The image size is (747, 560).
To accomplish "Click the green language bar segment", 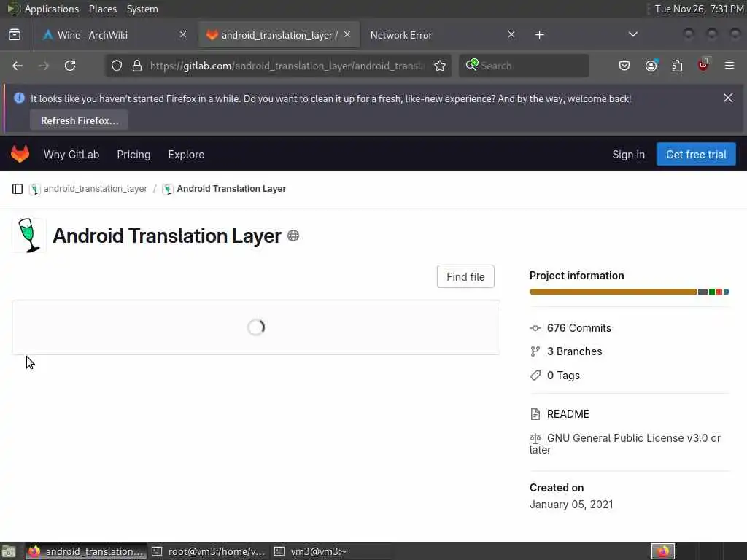I will pos(712,292).
